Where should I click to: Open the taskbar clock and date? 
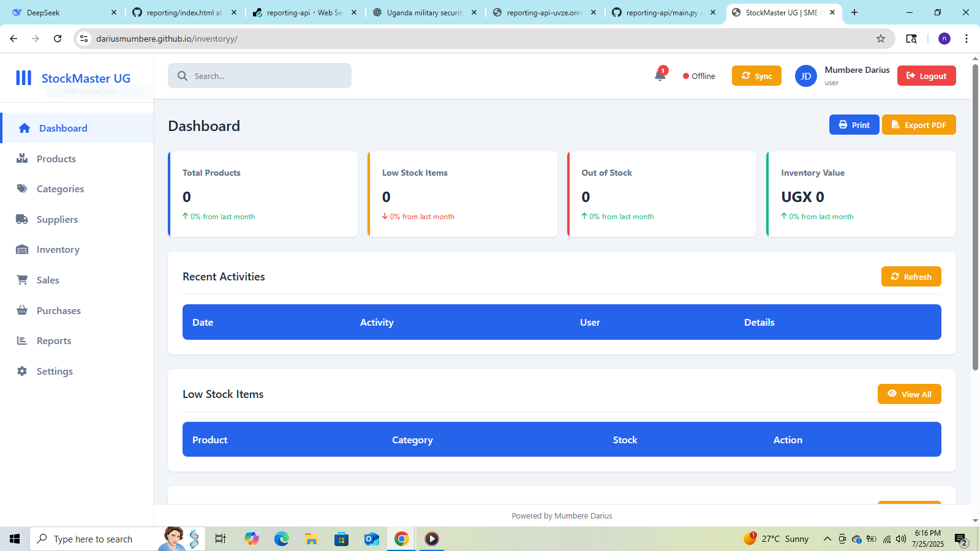[x=927, y=539]
